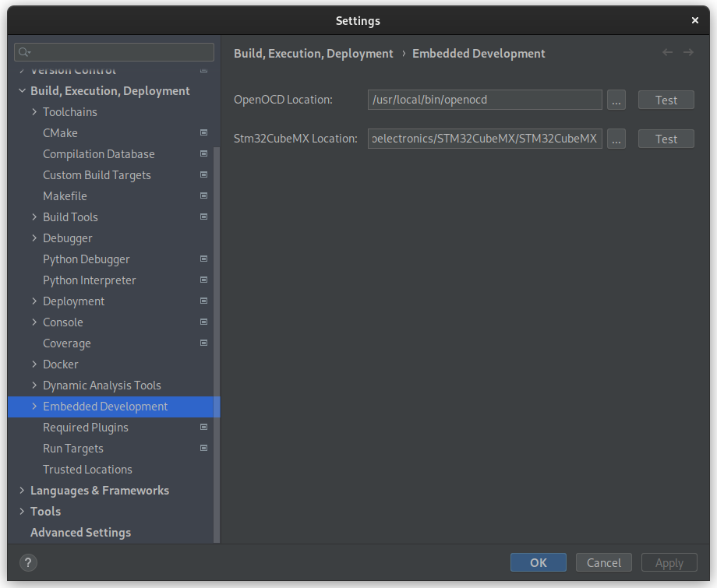Screen dimensions: 717x588
Task: Collapse the Build, Execution, Deployment section
Action: tap(22, 91)
